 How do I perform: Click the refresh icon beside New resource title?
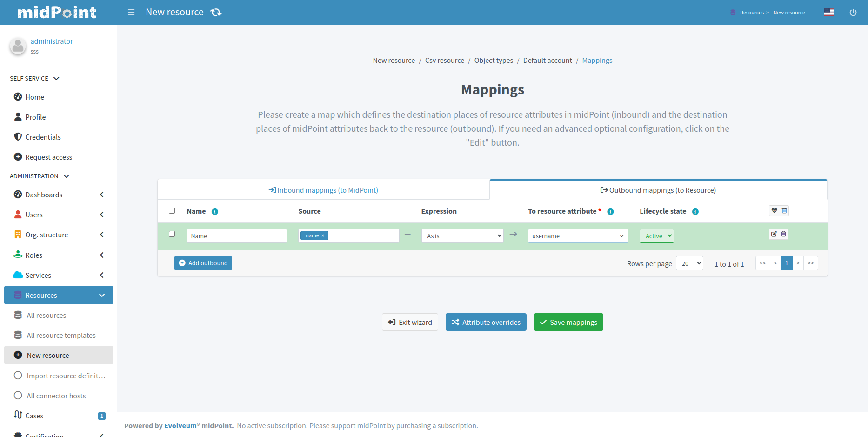click(216, 12)
